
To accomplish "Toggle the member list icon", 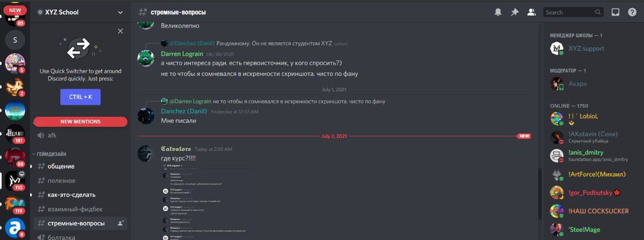I will pyautogui.click(x=531, y=13).
